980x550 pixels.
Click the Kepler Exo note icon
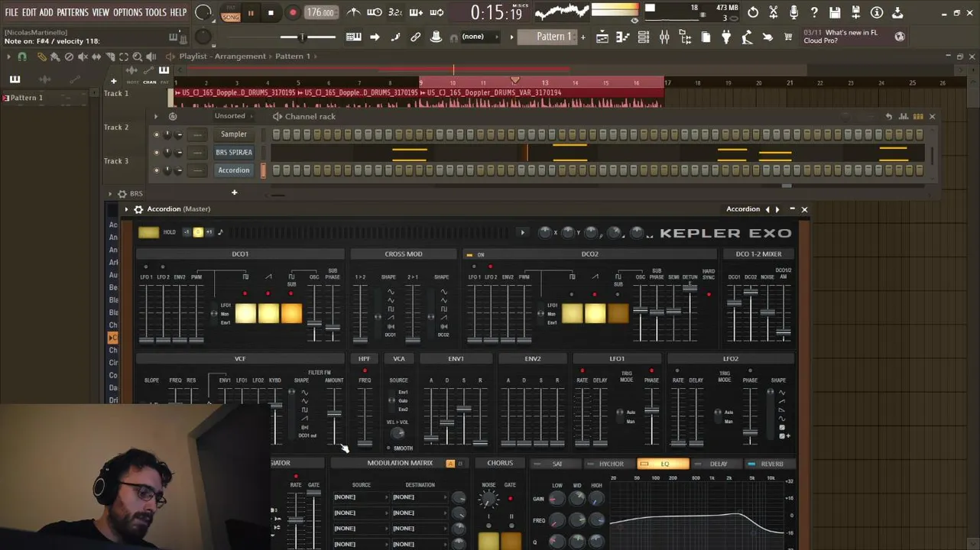220,232
